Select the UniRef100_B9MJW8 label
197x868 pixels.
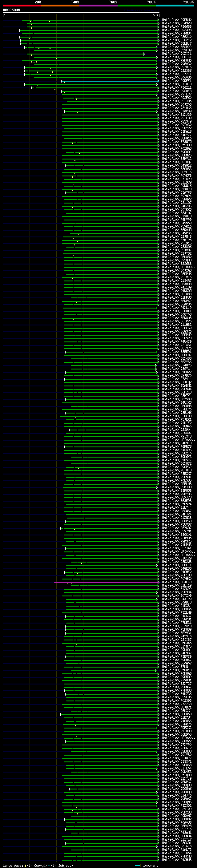[176, 487]
